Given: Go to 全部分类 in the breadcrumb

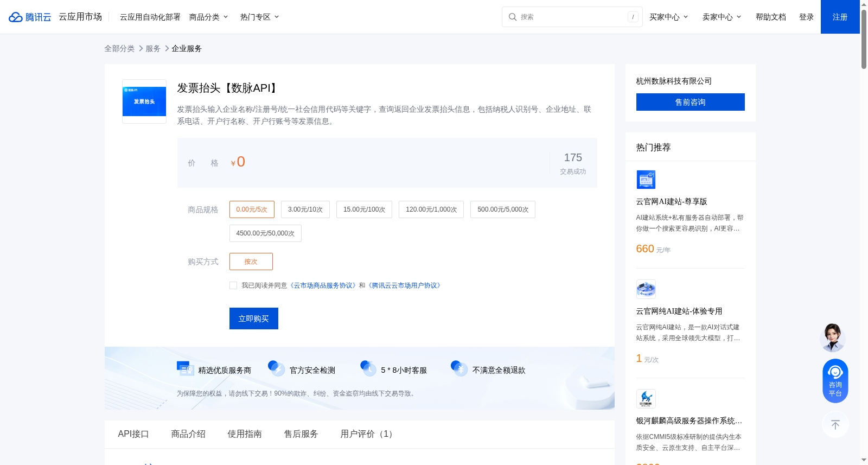Looking at the screenshot, I should pos(119,48).
